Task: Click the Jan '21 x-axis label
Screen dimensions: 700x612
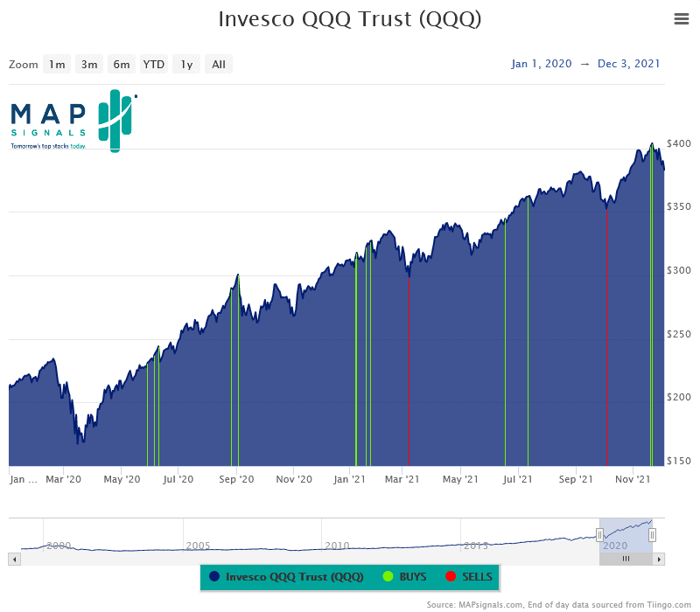Action: pyautogui.click(x=349, y=479)
